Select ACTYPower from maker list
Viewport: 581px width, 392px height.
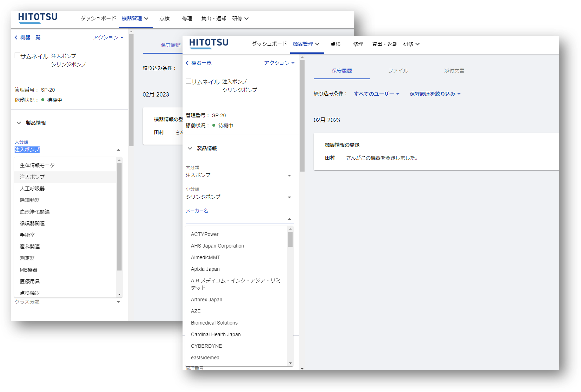[237, 234]
